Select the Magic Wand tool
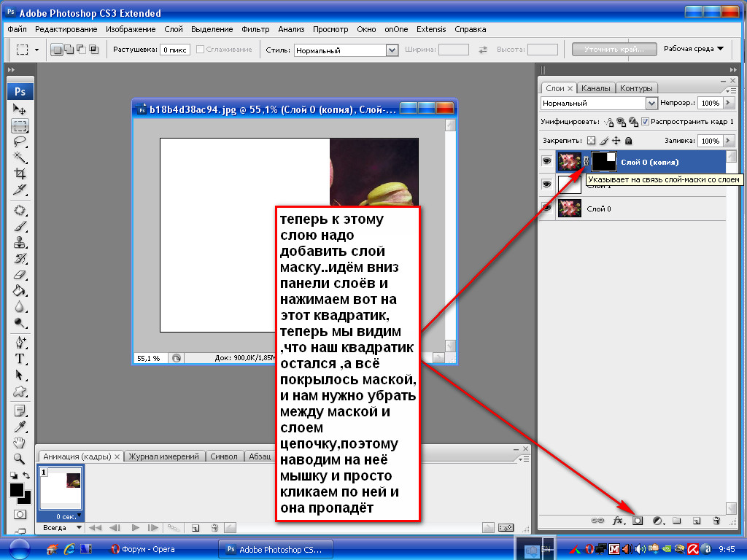Screen dimensions: 747x560 click(x=20, y=157)
